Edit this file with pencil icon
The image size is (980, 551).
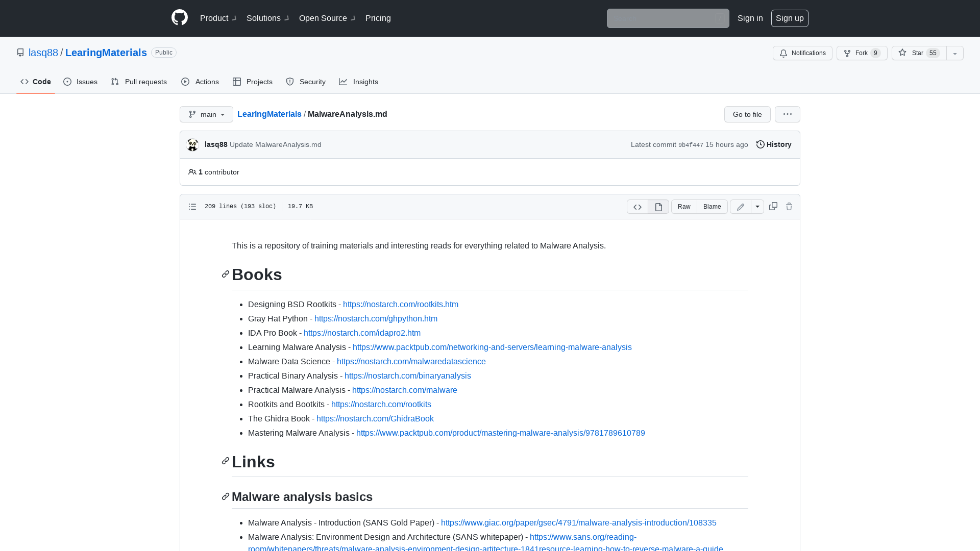741,207
